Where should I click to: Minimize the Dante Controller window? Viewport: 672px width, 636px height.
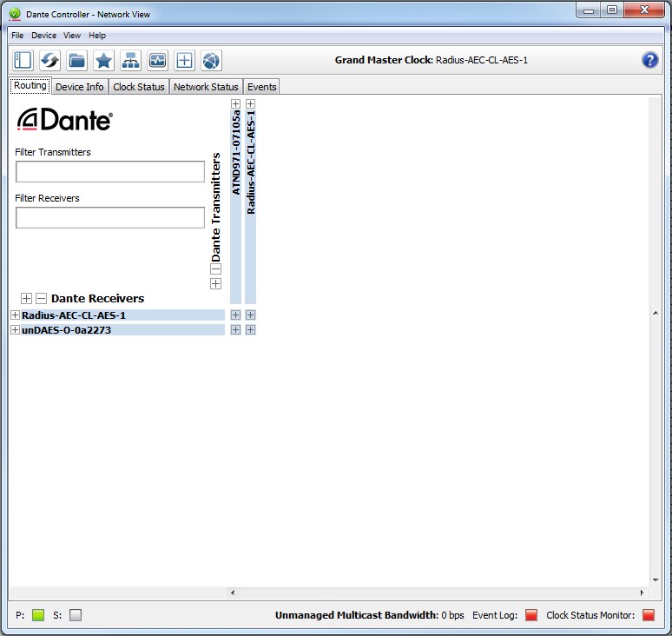(x=589, y=10)
